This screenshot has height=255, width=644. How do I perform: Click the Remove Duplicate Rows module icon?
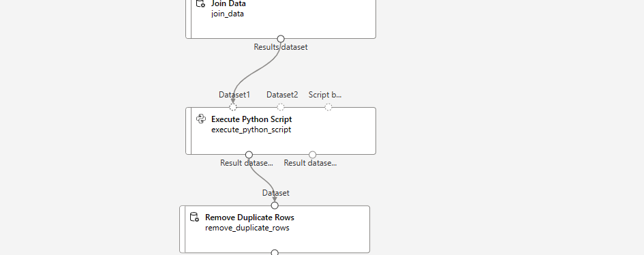coord(195,217)
